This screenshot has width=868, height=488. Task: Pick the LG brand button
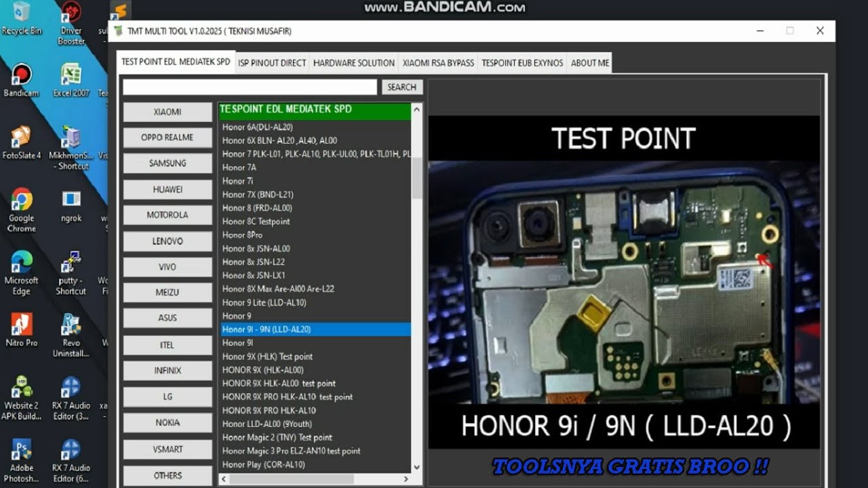[x=167, y=396]
